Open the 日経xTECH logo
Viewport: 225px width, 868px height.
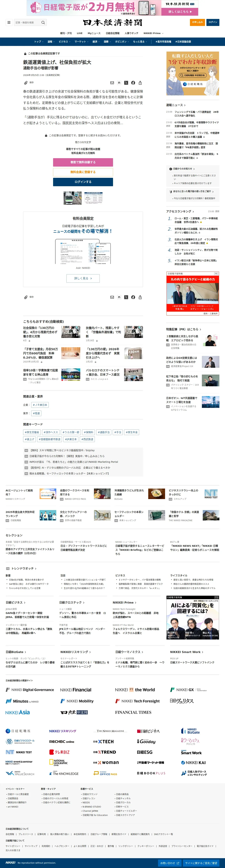click(x=103, y=742)
